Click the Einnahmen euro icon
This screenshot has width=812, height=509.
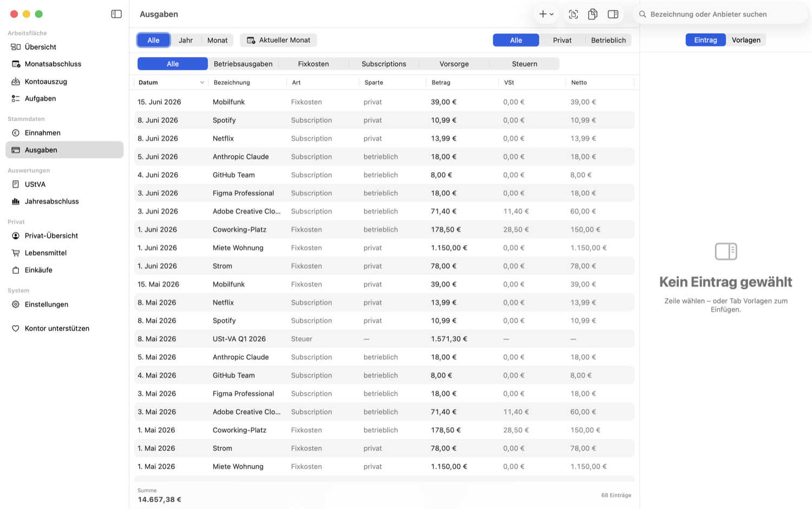16,133
